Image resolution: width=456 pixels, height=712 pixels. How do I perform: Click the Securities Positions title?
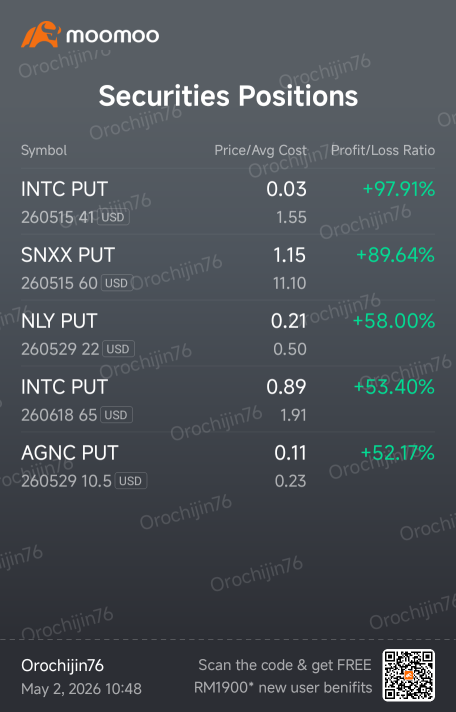[228, 96]
